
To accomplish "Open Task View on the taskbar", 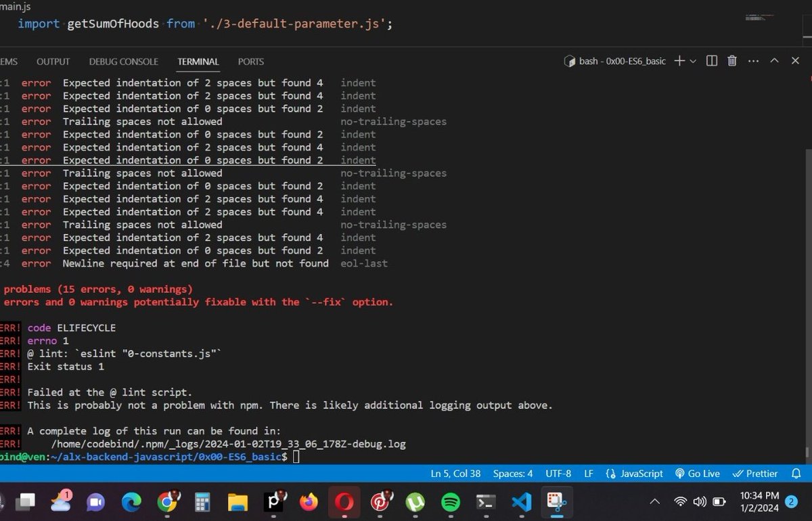I will (26, 502).
